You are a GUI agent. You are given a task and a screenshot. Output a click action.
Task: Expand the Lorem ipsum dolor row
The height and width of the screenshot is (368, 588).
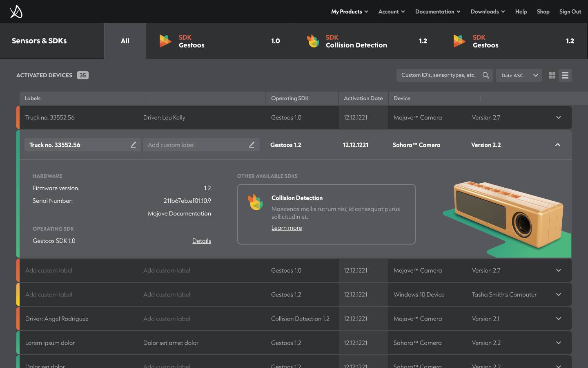(x=559, y=343)
